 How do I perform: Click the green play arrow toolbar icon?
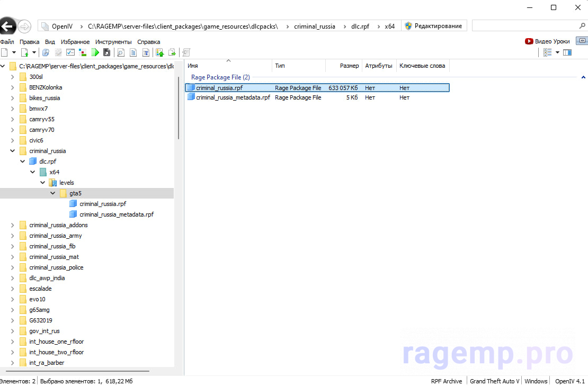click(95, 52)
